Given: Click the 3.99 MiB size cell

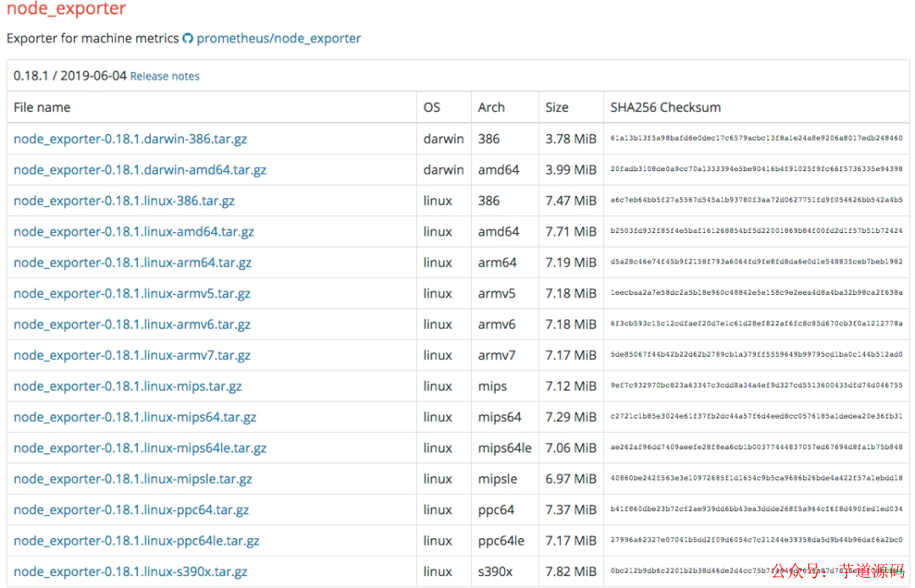Looking at the screenshot, I should point(571,169).
